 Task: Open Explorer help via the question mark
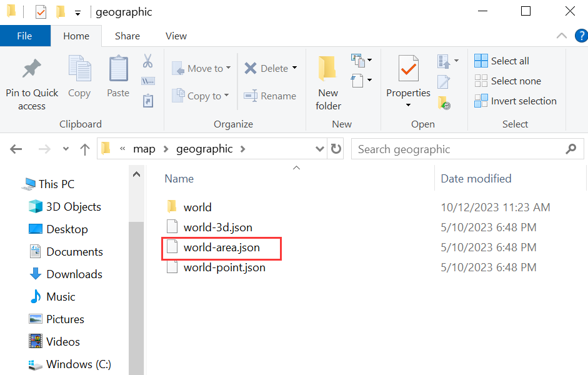tap(582, 36)
